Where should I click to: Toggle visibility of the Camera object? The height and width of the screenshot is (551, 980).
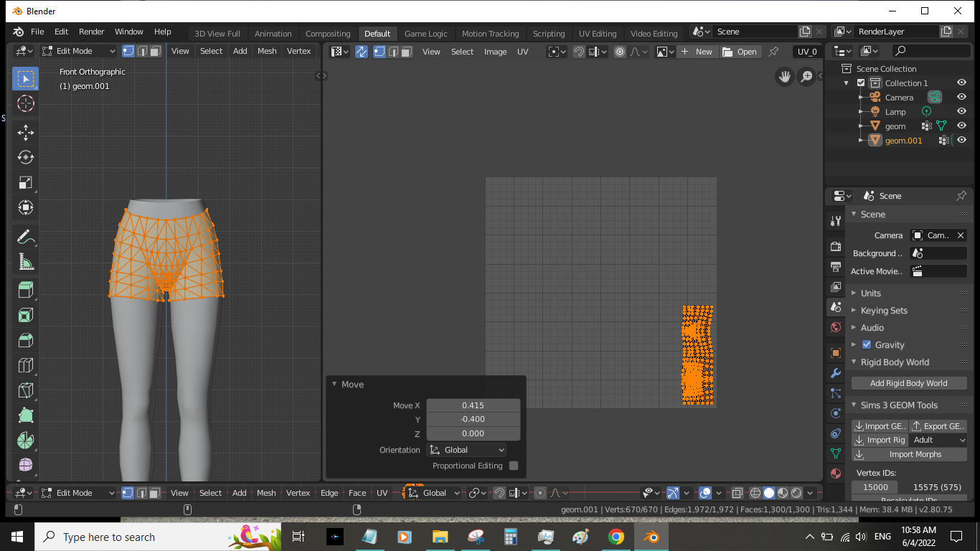coord(961,97)
